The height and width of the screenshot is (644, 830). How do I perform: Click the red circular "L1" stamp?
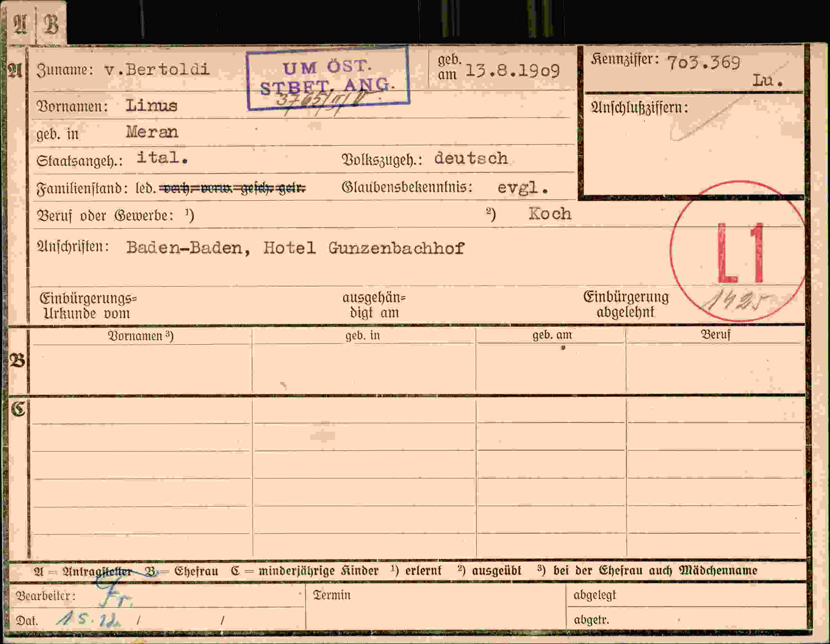(738, 251)
